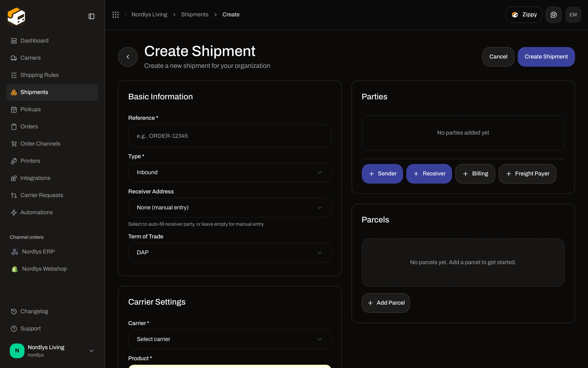Open Carriers in the sidebar

(x=52, y=58)
